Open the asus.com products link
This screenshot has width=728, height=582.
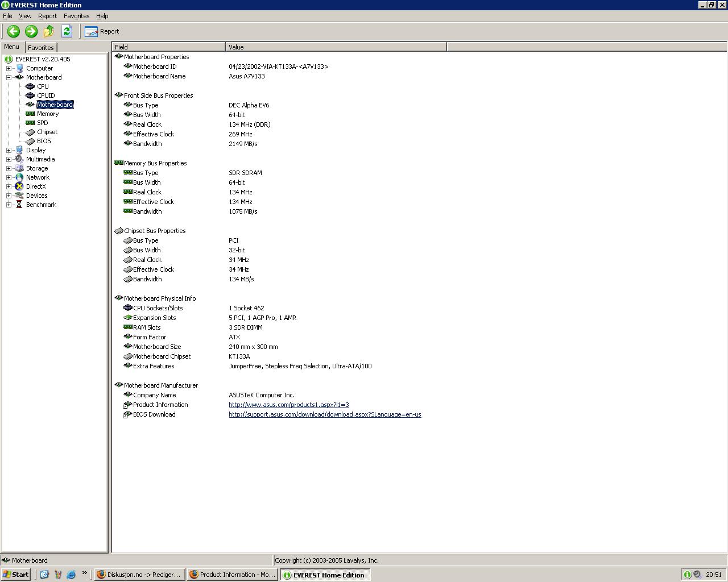(289, 405)
